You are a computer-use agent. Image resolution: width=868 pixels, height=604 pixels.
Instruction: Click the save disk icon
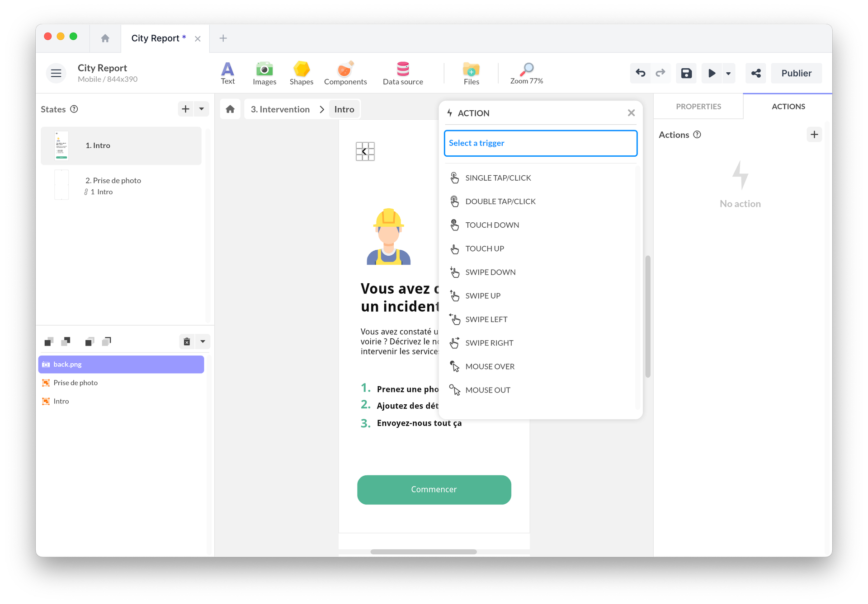point(686,73)
